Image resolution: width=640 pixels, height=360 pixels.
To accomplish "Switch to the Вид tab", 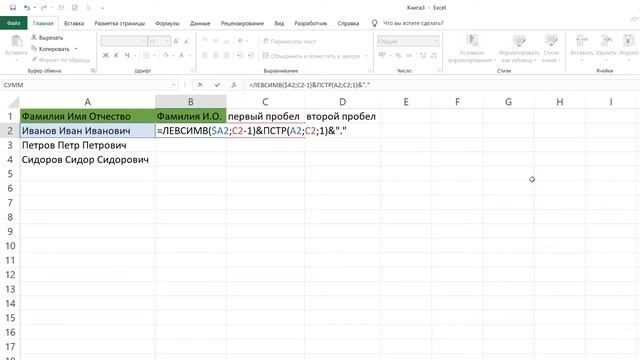I will click(279, 23).
